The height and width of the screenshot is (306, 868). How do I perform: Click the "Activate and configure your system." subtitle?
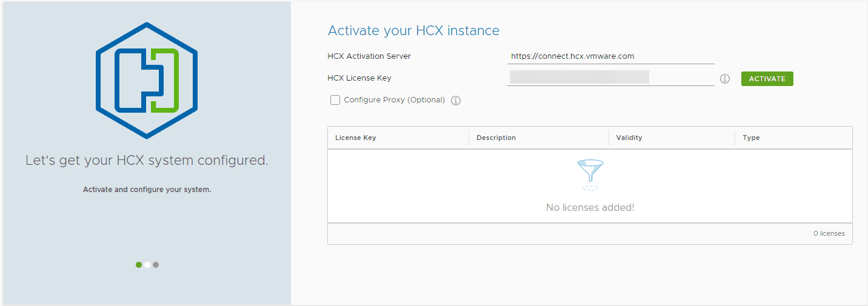point(147,190)
